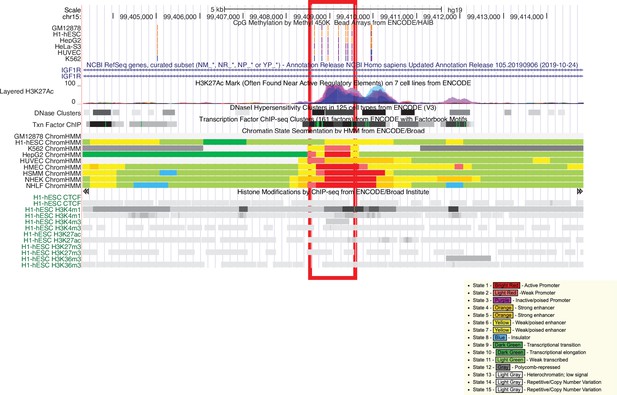Select the HUVEC ChromHMM row label
The image size is (617, 395).
pos(50,161)
